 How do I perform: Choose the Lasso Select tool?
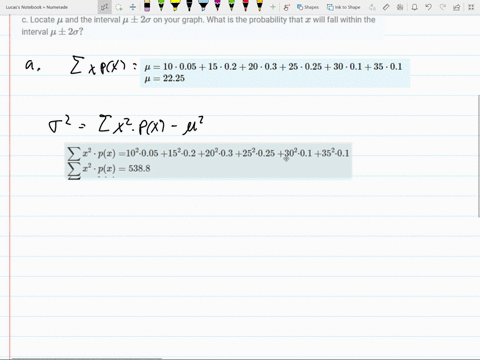point(119,7)
